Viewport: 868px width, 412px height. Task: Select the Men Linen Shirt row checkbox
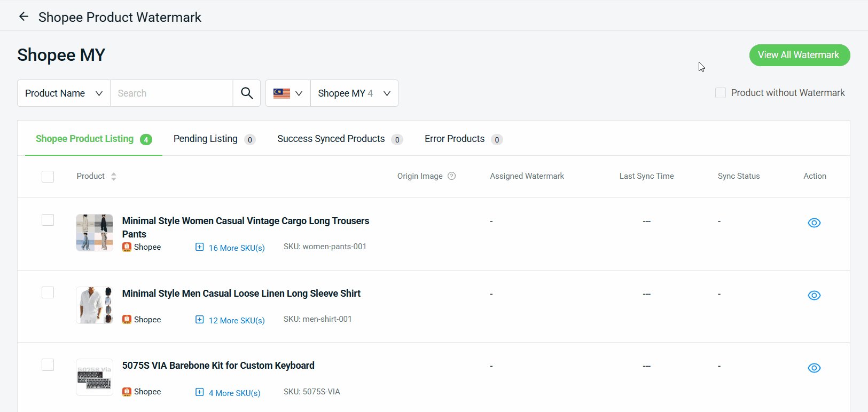click(48, 292)
